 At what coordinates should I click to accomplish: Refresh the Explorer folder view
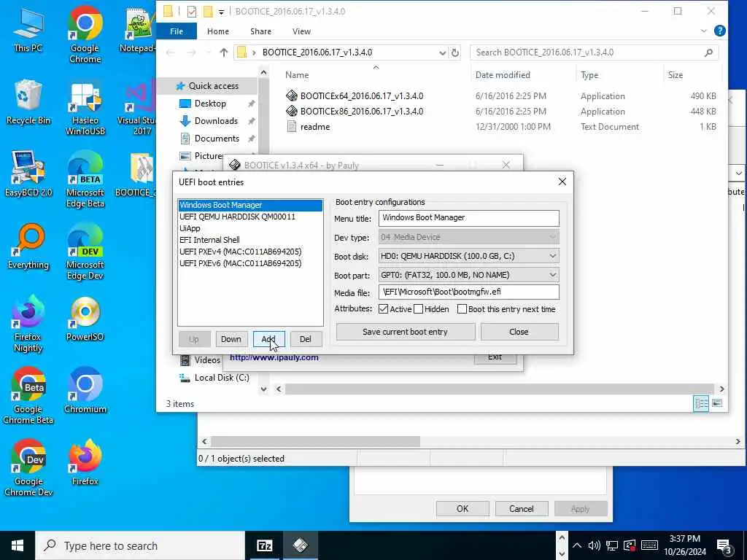455,52
